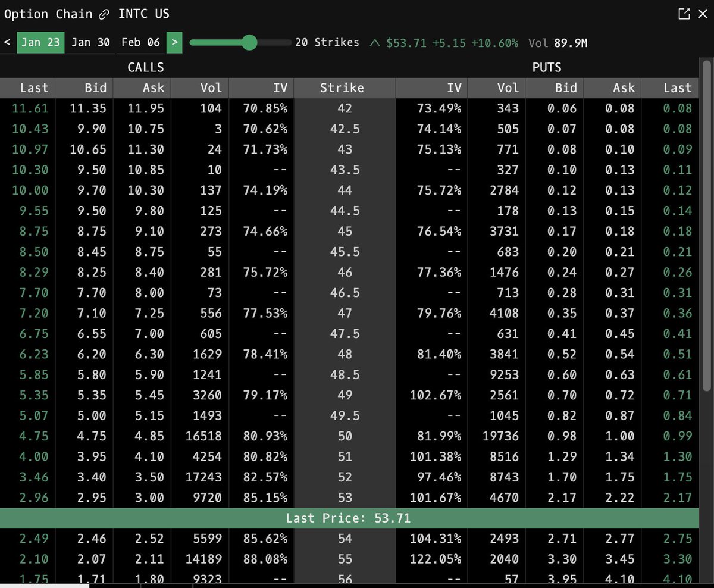Click put last price 2.17
Screen dimensions: 714x588
[678, 498]
